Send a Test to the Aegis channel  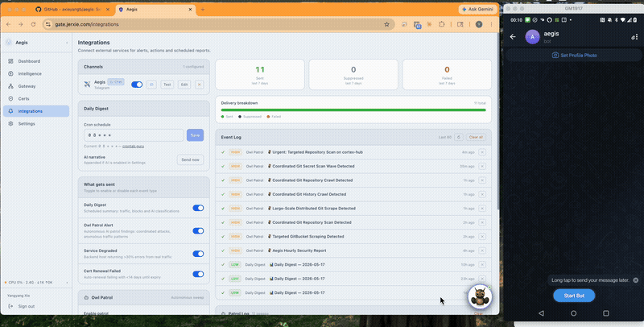point(167,85)
